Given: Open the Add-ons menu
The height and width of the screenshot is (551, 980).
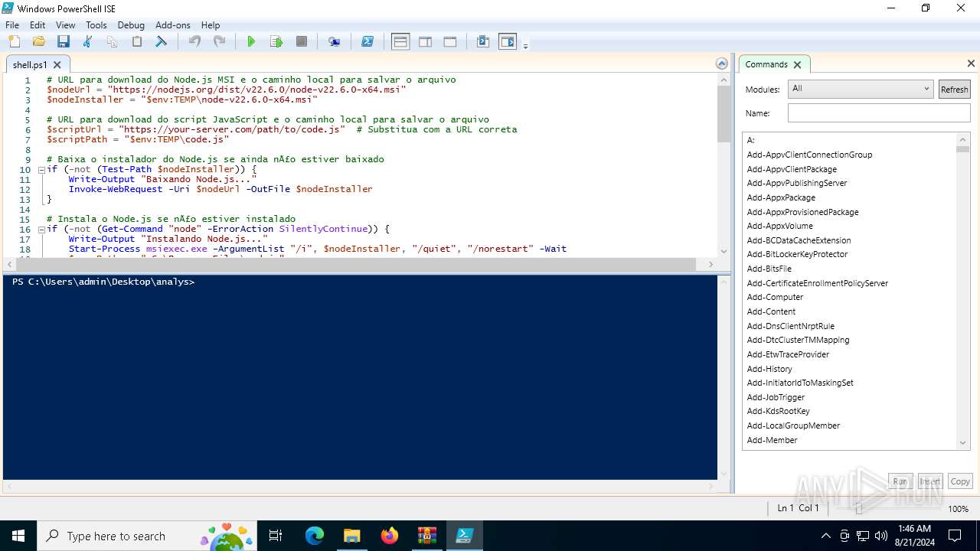Looking at the screenshot, I should (173, 24).
